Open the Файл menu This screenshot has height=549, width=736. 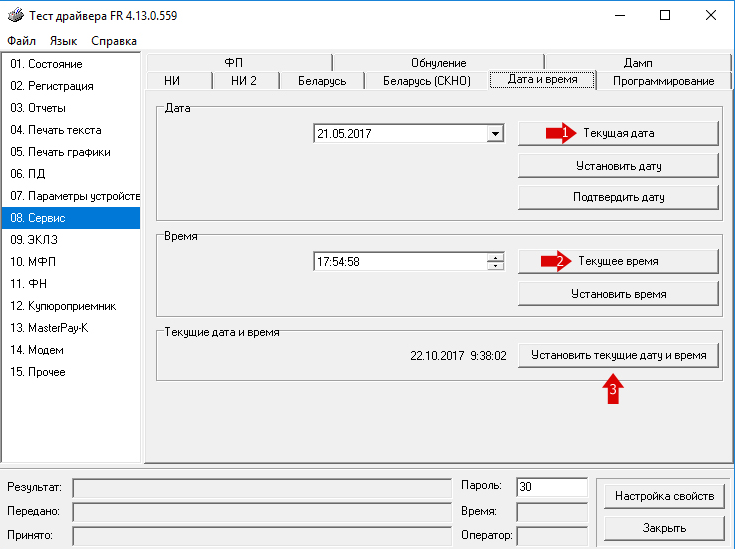pyautogui.click(x=22, y=41)
